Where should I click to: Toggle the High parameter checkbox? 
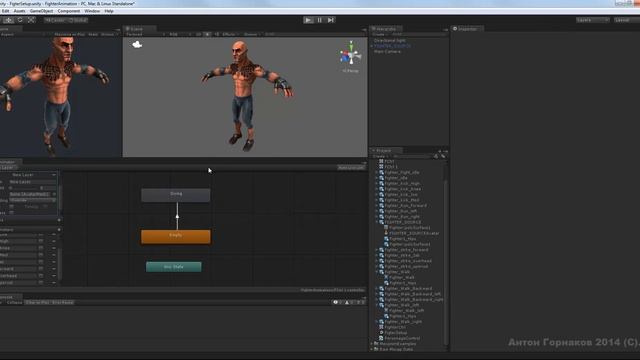[x=41, y=241]
